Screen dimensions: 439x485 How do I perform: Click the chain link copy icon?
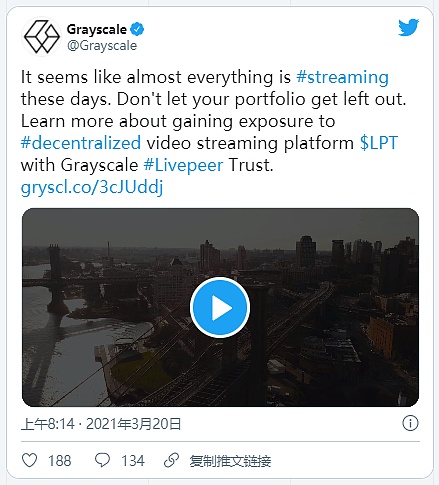(x=172, y=460)
